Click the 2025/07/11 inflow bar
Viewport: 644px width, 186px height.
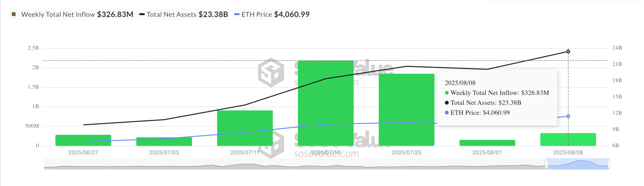coord(245,128)
